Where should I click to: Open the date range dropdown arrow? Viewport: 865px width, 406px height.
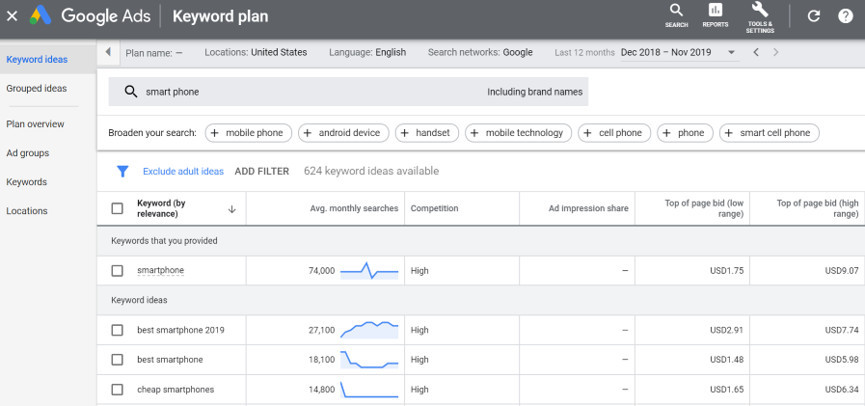732,52
